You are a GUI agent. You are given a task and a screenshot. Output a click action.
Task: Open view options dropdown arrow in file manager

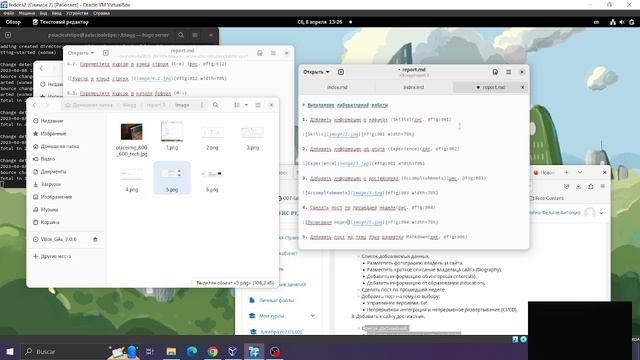coord(246,105)
